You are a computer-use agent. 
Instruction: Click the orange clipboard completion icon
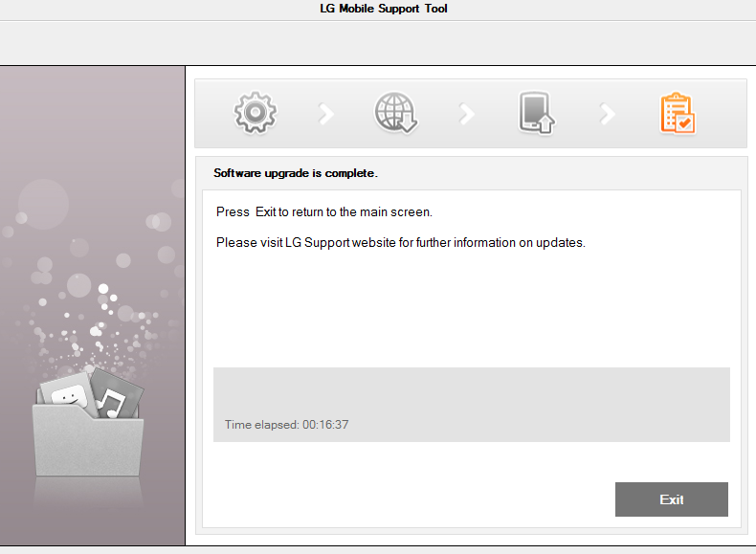pyautogui.click(x=678, y=113)
